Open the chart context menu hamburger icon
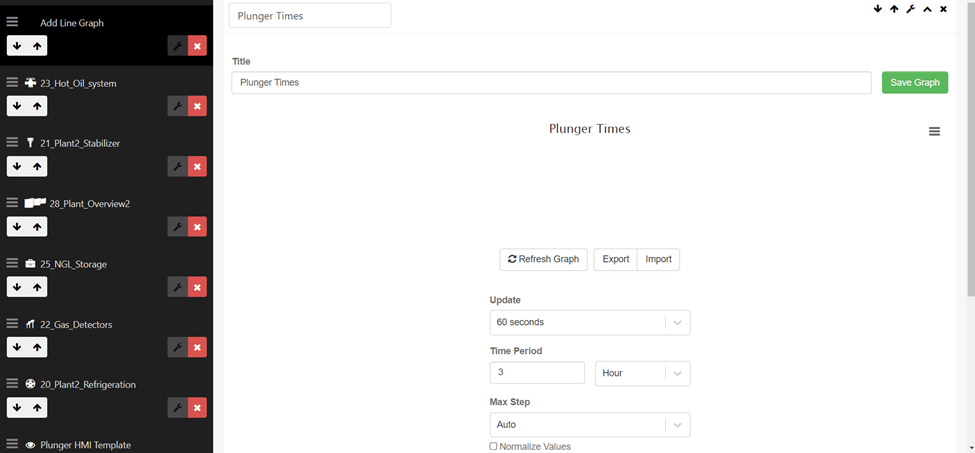The width and height of the screenshot is (975, 453). [x=934, y=131]
